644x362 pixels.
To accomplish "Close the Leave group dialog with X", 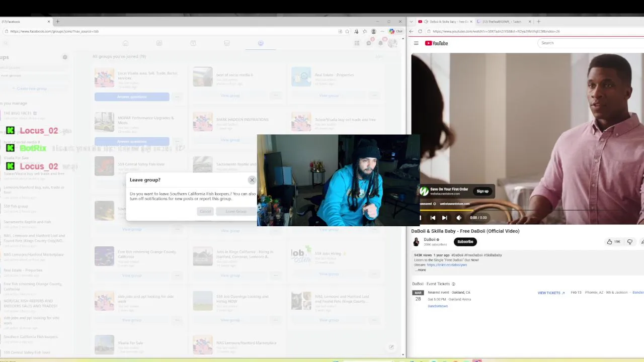I will (x=252, y=180).
